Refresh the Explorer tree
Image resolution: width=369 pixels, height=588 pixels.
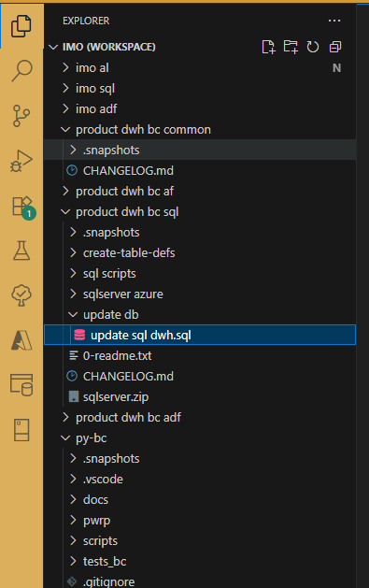pyautogui.click(x=312, y=47)
